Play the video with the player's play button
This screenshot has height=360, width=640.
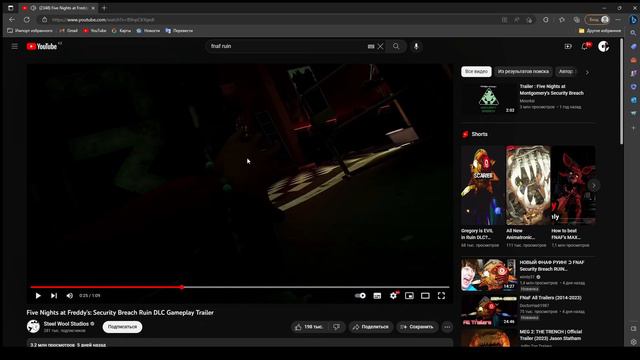tap(38, 296)
